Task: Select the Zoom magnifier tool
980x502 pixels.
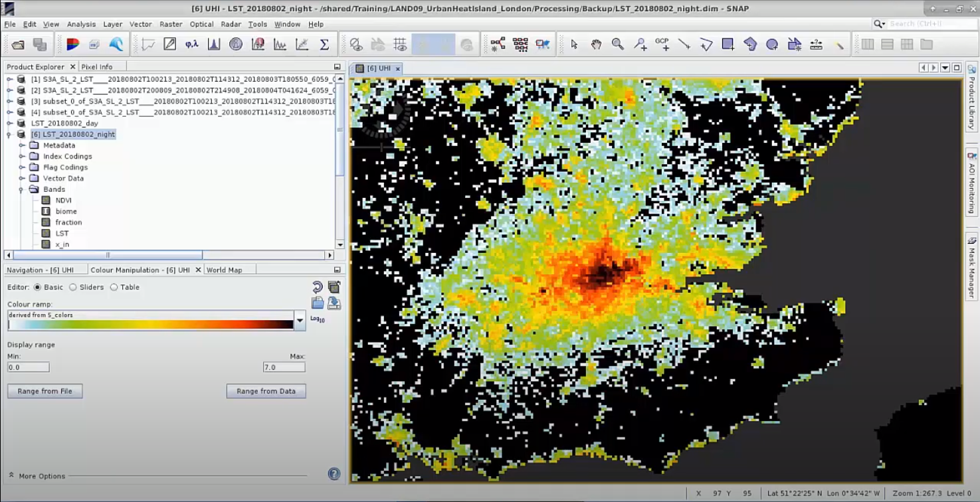Action: (618, 44)
